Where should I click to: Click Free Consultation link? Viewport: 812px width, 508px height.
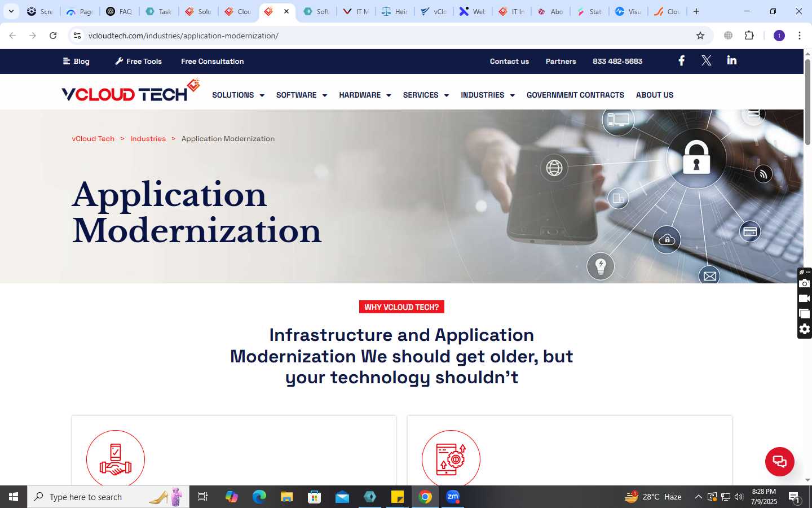point(213,61)
